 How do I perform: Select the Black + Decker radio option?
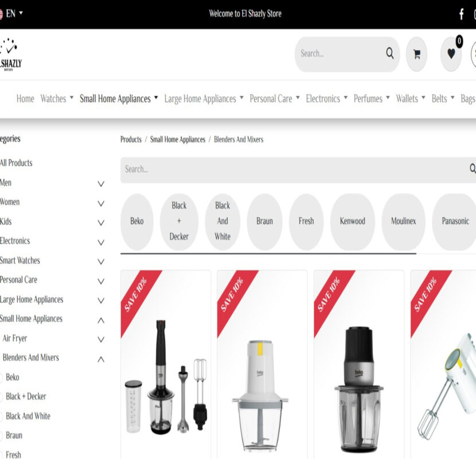[x=1, y=396]
